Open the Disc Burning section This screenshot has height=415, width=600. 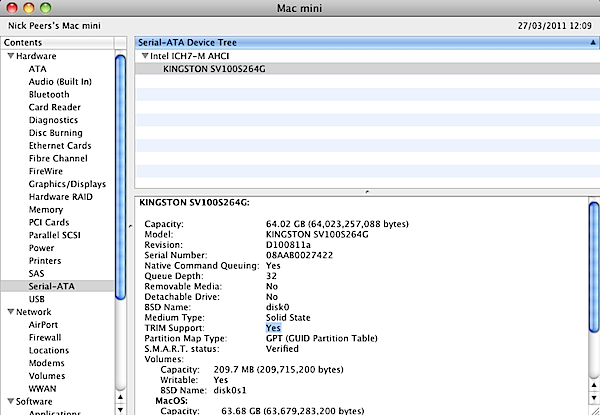coord(55,133)
